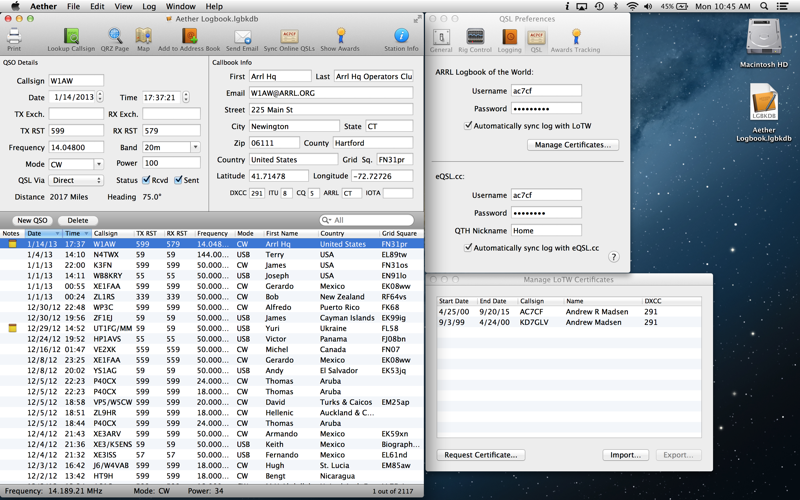Sync Online QSLs from toolbar
800x500 pixels.
point(289,38)
